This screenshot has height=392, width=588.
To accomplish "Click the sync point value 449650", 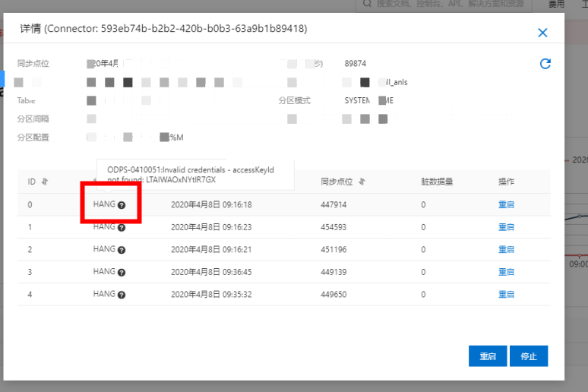I will point(334,294).
